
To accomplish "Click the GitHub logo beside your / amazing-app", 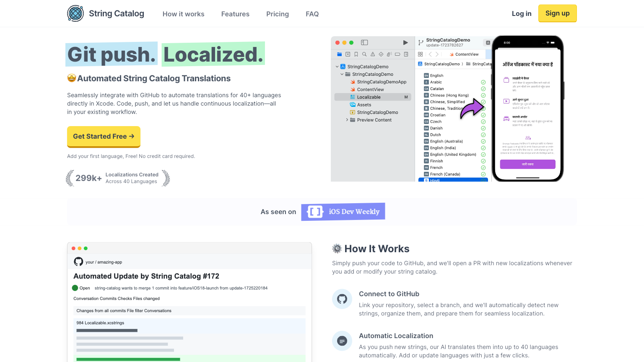I will (78, 262).
